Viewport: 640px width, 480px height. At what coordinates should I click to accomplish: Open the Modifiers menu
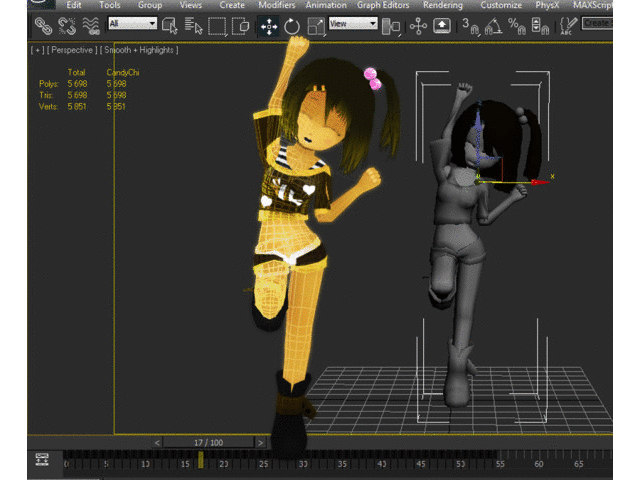click(x=277, y=5)
